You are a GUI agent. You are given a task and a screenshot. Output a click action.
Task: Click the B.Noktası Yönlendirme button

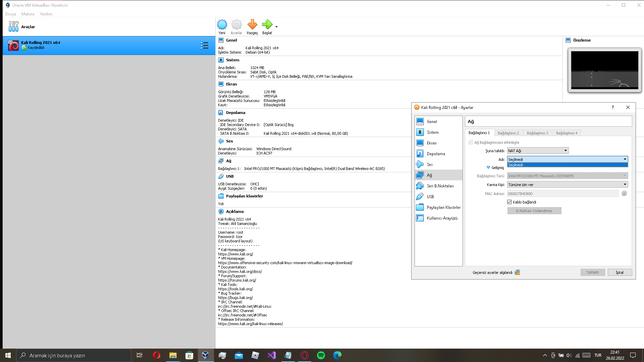[534, 210]
